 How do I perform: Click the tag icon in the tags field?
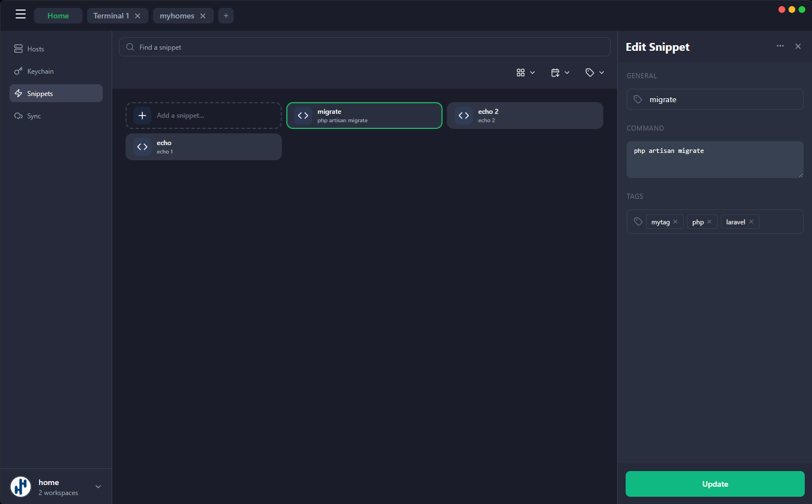(638, 221)
